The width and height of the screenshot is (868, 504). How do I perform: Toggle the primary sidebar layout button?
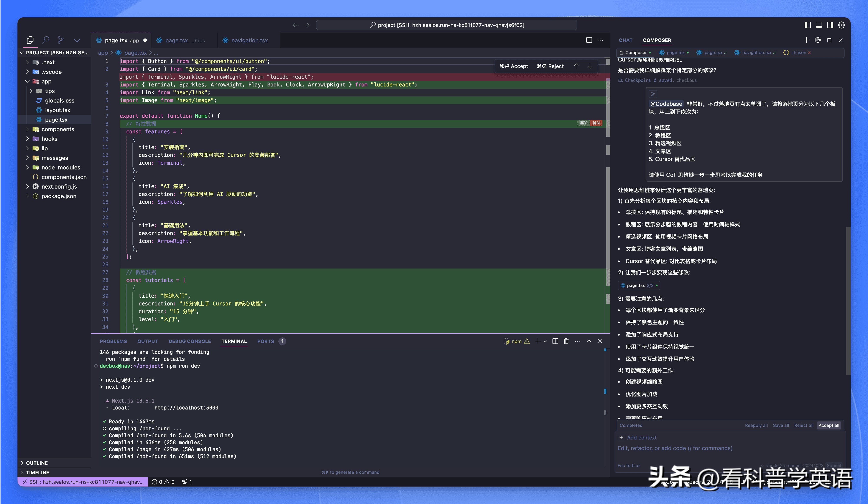[x=807, y=25]
